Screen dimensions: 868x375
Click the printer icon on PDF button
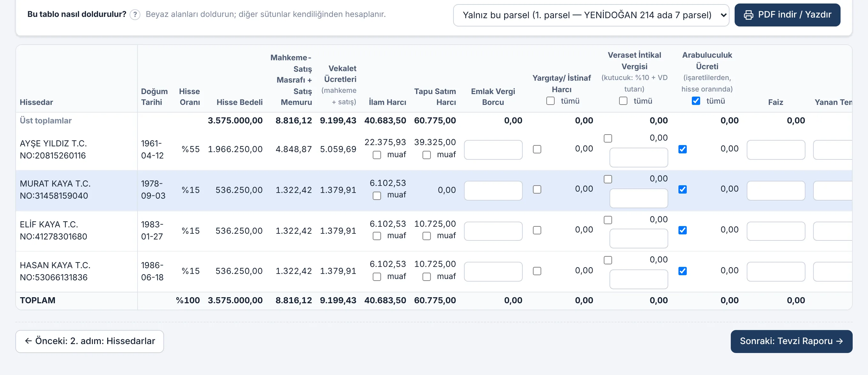click(x=748, y=15)
